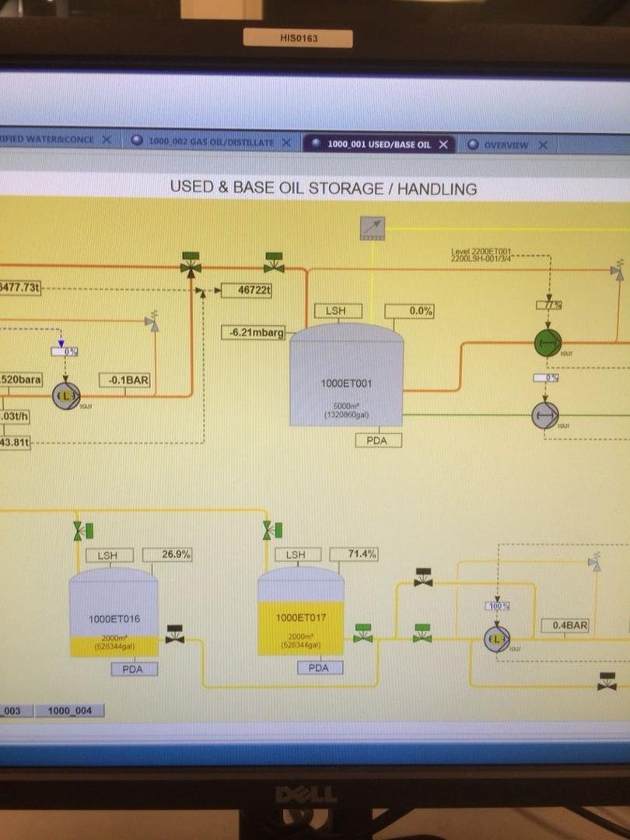Select the black closed valve beside 1000ET016
The height and width of the screenshot is (840, 630).
pos(175,634)
